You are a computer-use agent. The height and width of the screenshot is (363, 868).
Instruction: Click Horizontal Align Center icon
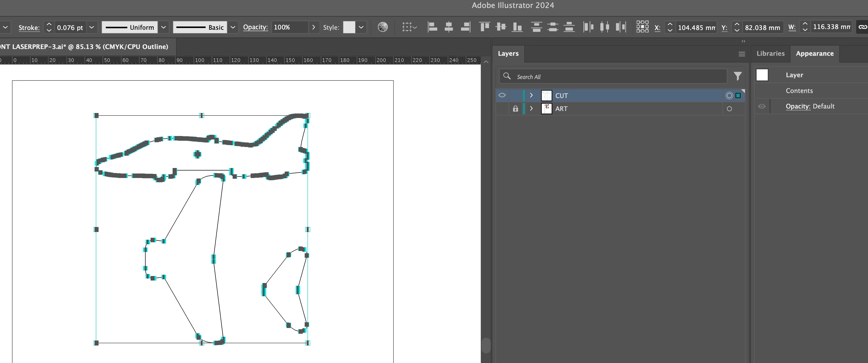tap(449, 27)
